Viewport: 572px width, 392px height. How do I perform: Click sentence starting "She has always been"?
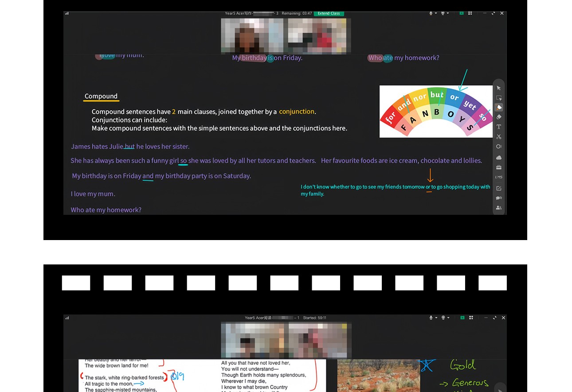point(193,161)
